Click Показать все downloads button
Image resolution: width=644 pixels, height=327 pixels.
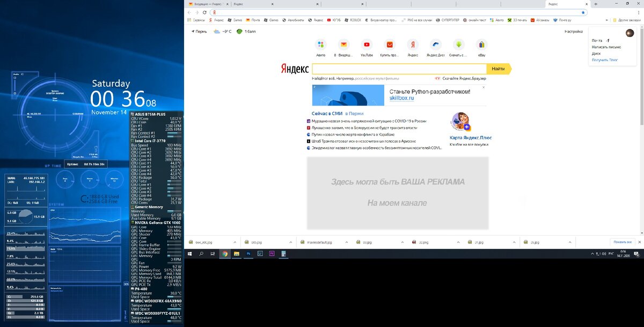point(623,242)
